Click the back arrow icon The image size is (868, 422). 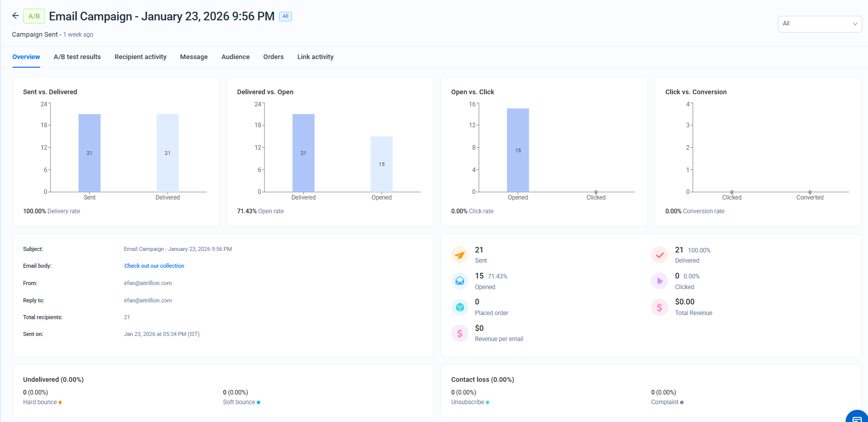(x=15, y=16)
